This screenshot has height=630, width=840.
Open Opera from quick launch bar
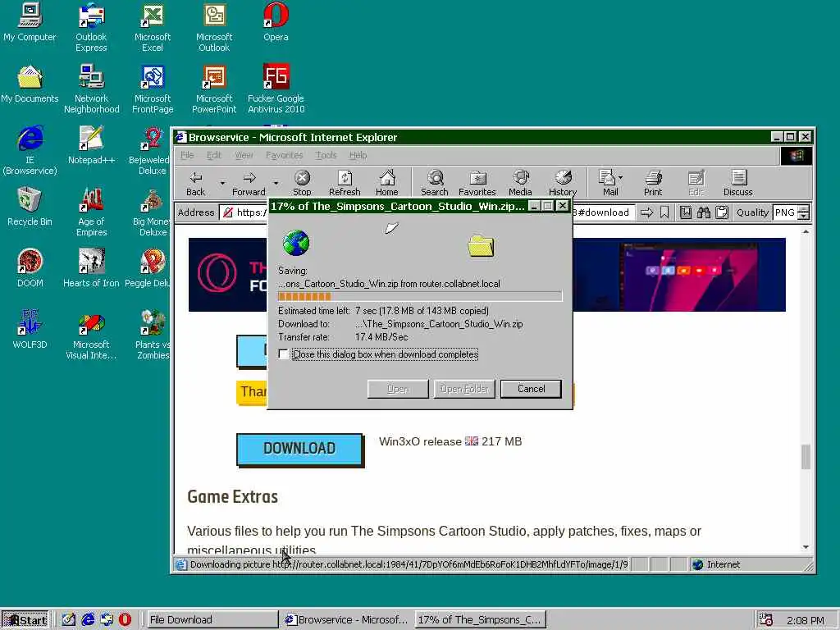[125, 619]
